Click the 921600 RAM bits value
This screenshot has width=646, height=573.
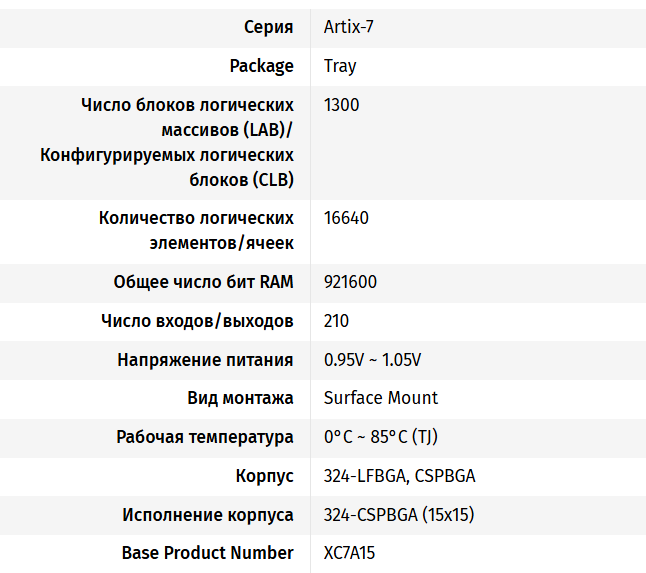click(350, 282)
